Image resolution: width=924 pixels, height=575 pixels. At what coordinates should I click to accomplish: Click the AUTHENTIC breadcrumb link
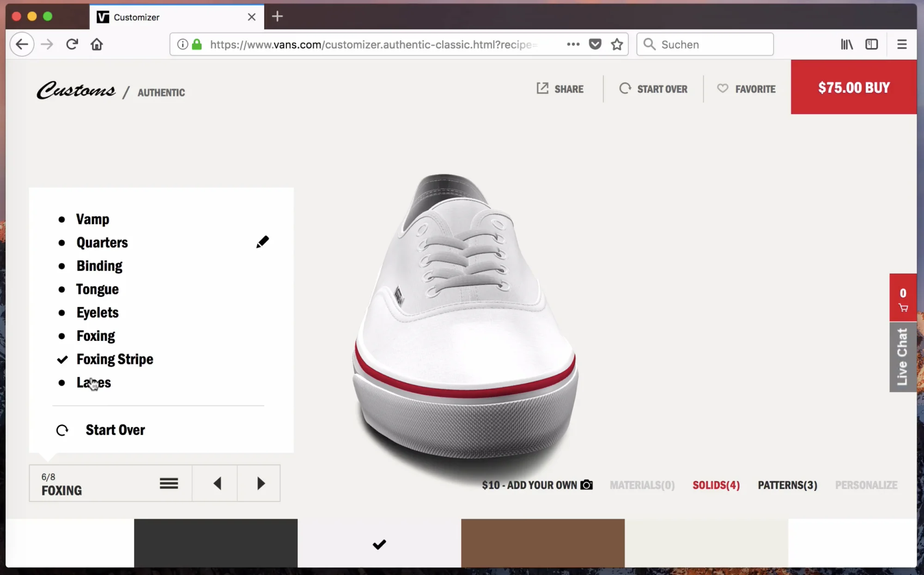pos(161,92)
